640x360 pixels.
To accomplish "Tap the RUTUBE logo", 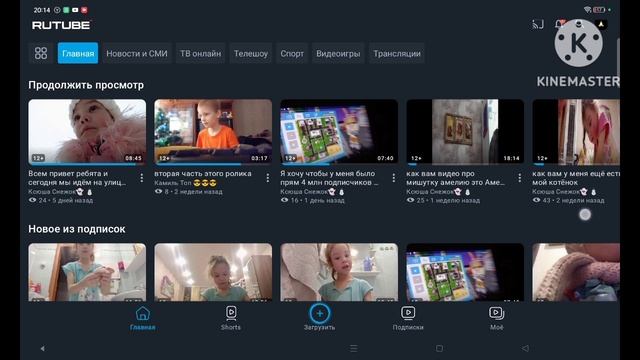I will click(61, 25).
